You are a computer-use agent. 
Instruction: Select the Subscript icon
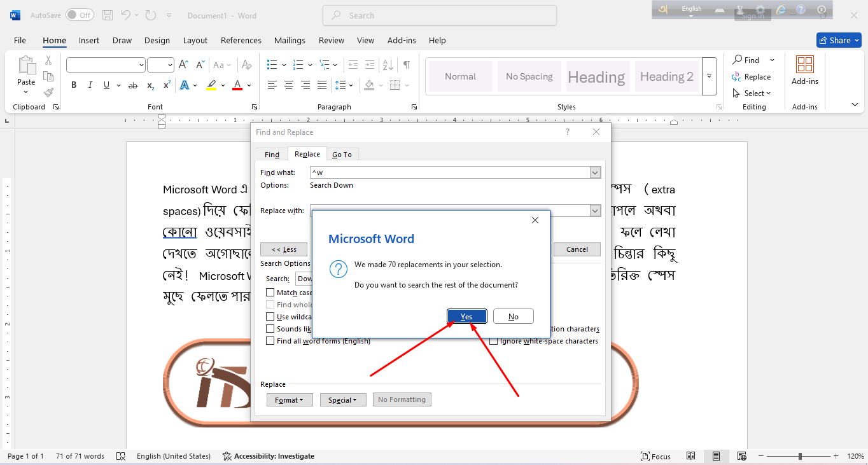(150, 84)
